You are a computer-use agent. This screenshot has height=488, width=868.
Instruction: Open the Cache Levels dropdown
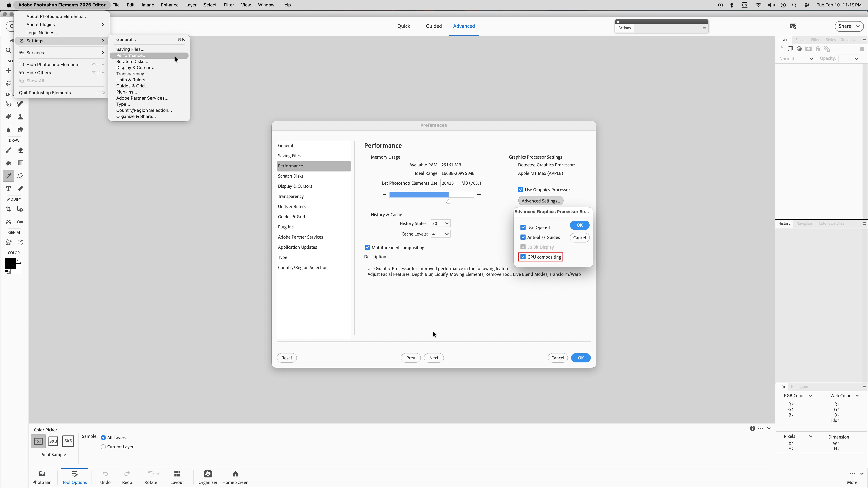point(440,234)
